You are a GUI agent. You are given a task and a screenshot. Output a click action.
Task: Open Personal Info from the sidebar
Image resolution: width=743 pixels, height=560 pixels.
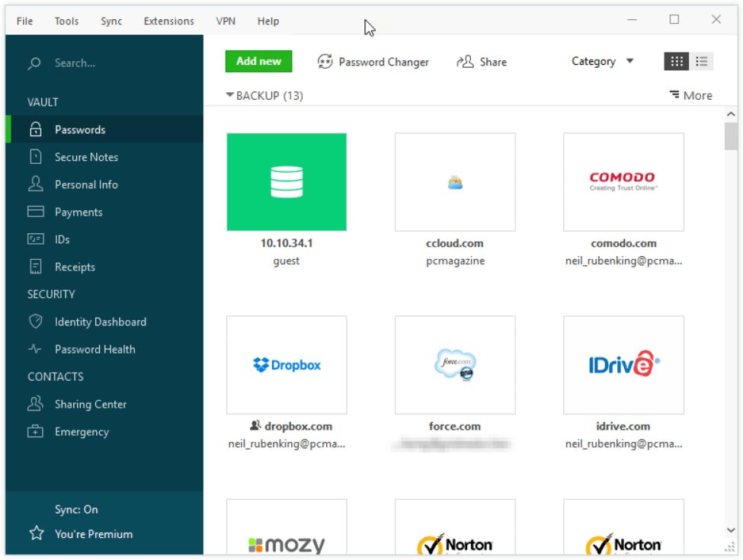click(86, 184)
